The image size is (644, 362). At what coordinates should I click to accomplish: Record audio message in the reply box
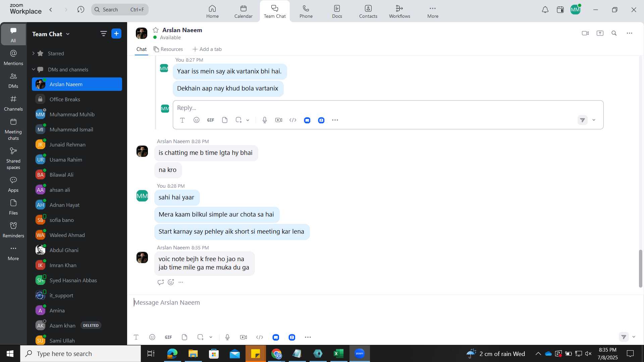click(x=265, y=120)
